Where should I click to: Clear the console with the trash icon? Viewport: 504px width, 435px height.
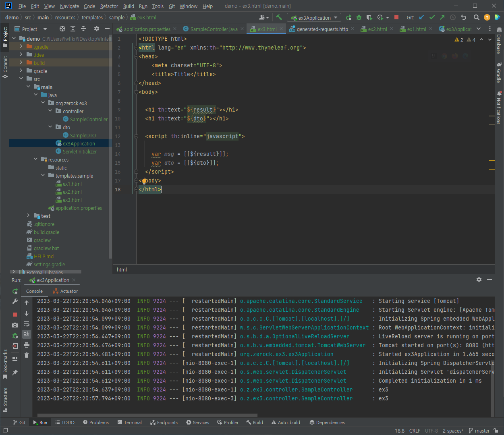coord(27,355)
